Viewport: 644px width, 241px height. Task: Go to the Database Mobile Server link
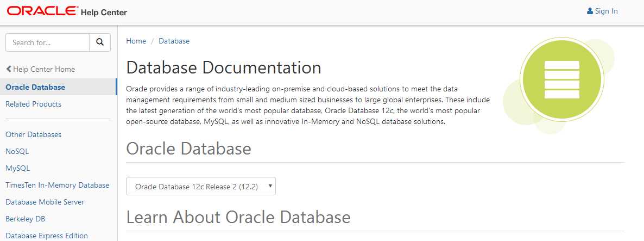(x=45, y=202)
